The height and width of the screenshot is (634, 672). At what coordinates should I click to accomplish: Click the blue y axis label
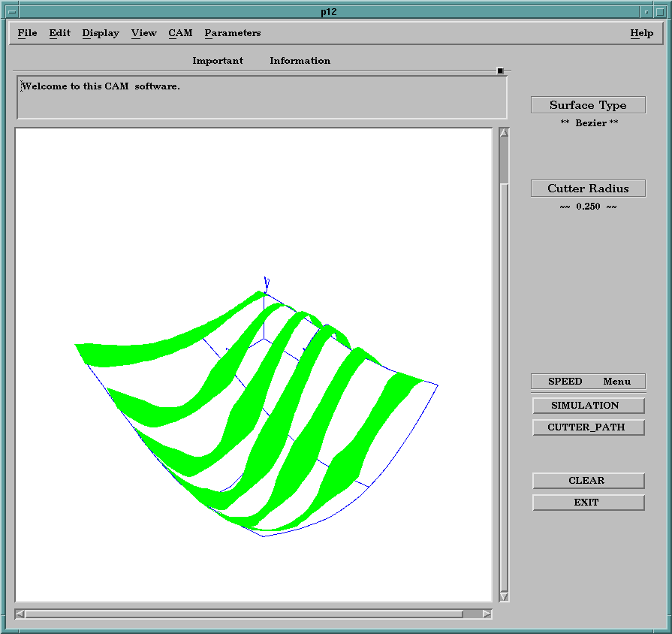click(x=267, y=283)
